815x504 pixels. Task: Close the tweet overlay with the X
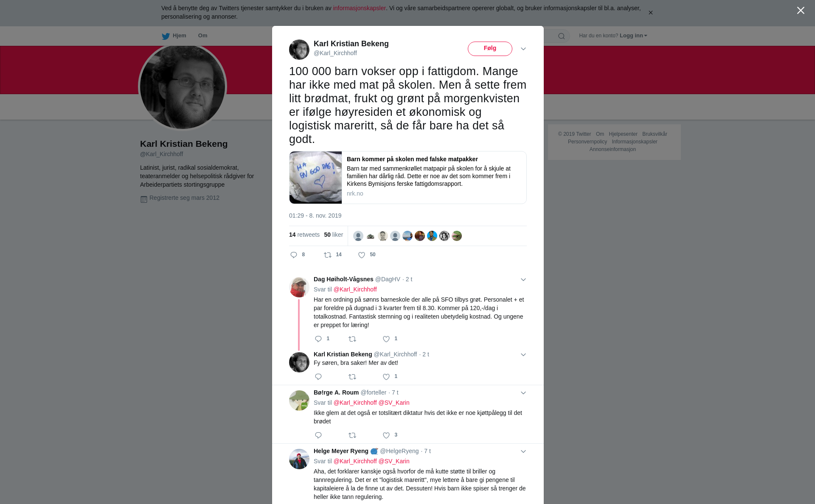[x=801, y=11]
